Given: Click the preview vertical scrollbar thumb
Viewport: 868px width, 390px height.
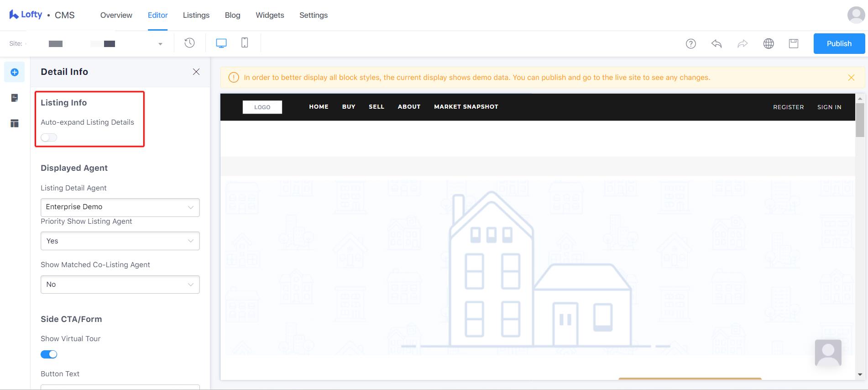Looking at the screenshot, I should [x=860, y=120].
